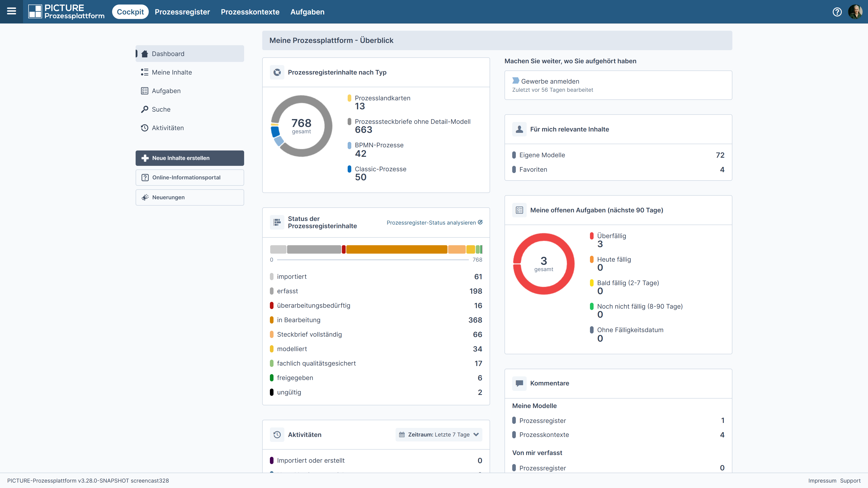Open the Gewerbe anmelden recent item

click(618, 85)
